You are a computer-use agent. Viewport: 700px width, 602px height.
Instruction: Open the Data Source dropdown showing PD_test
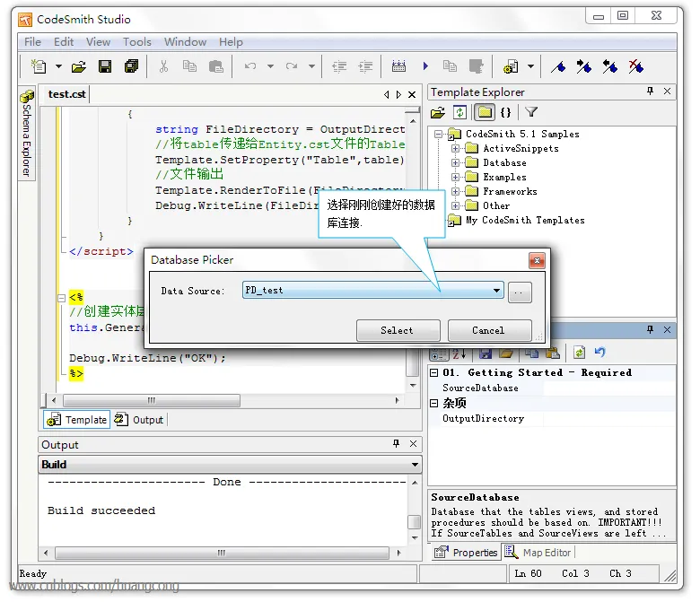click(x=497, y=291)
